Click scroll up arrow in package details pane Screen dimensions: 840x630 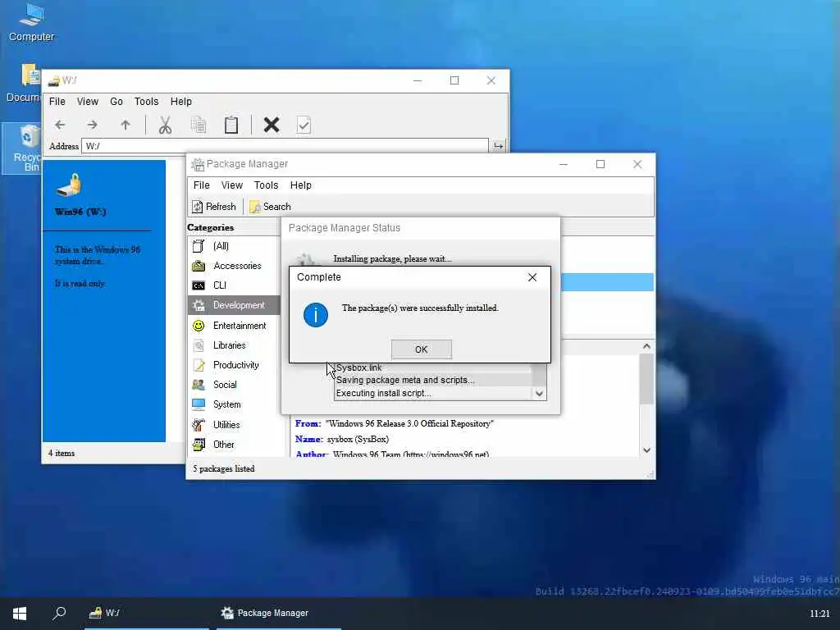click(x=646, y=347)
